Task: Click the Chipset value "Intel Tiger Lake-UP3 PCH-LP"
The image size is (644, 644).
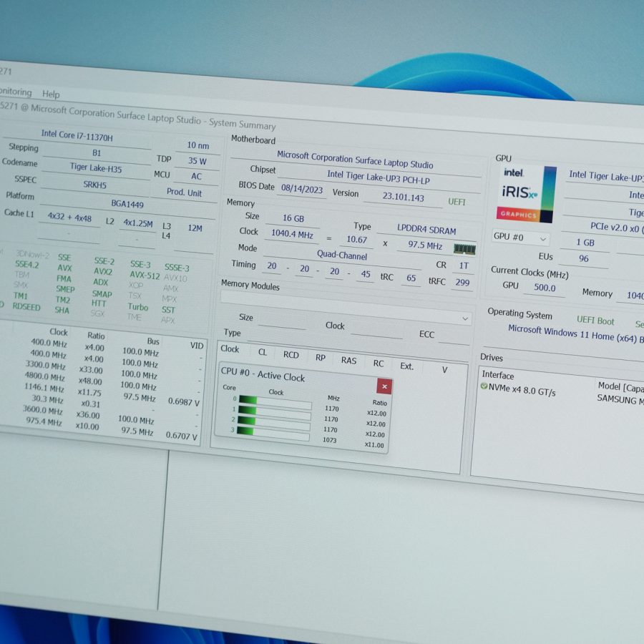Action: point(379,177)
